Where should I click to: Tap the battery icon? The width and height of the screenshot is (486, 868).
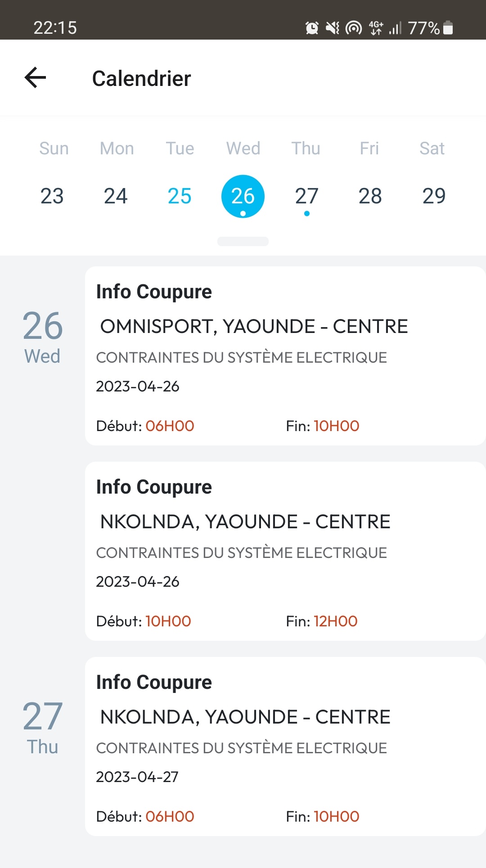(x=448, y=28)
